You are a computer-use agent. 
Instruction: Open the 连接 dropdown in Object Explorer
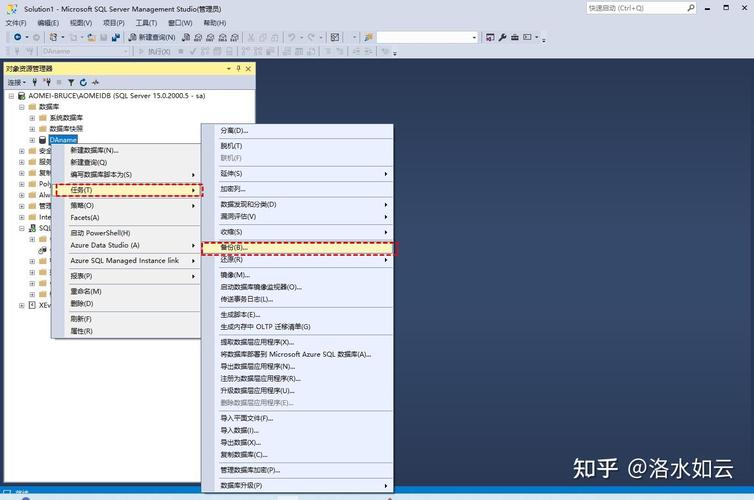pyautogui.click(x=17, y=82)
